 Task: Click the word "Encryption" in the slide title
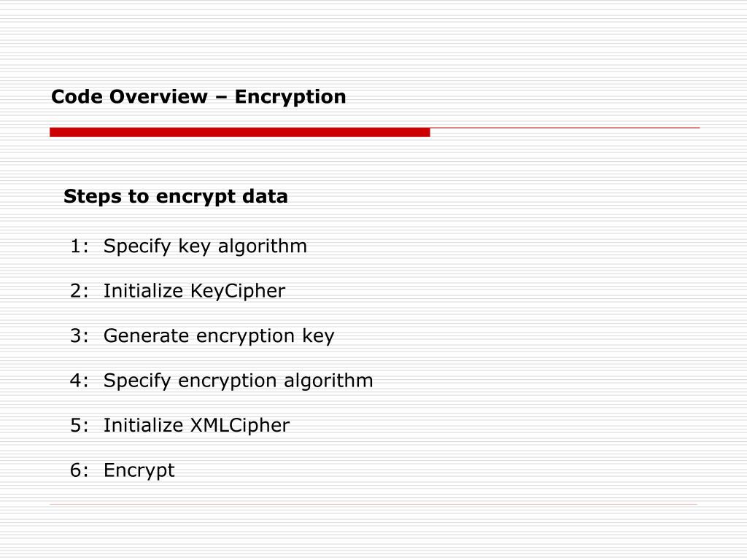[x=290, y=97]
